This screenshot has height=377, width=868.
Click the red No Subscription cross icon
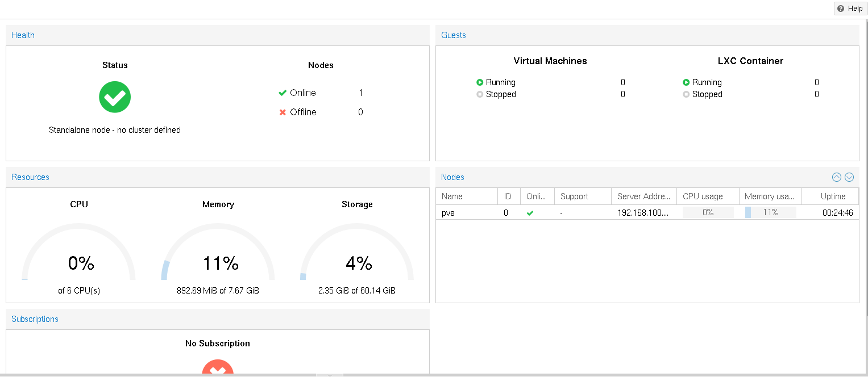218,368
